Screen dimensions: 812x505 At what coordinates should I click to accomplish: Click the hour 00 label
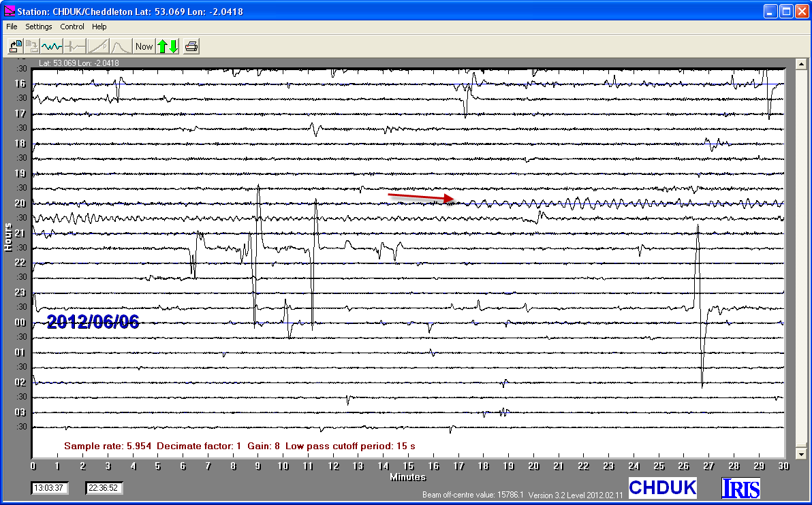coord(20,323)
